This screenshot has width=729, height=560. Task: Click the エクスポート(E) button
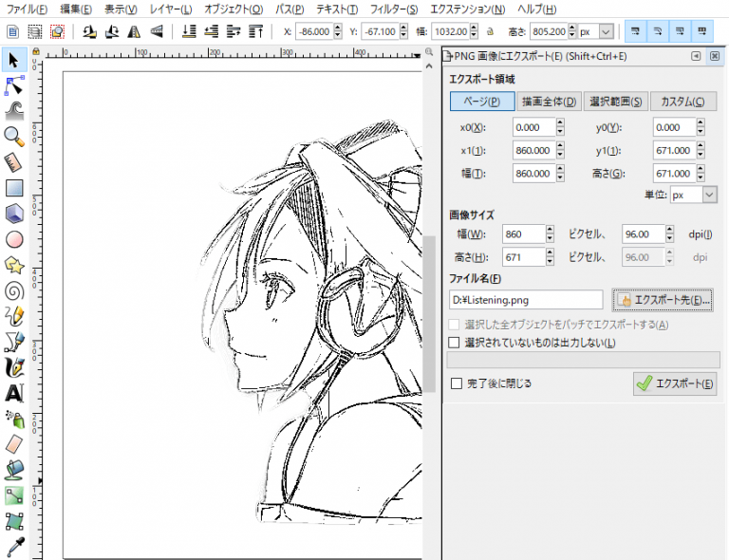675,383
